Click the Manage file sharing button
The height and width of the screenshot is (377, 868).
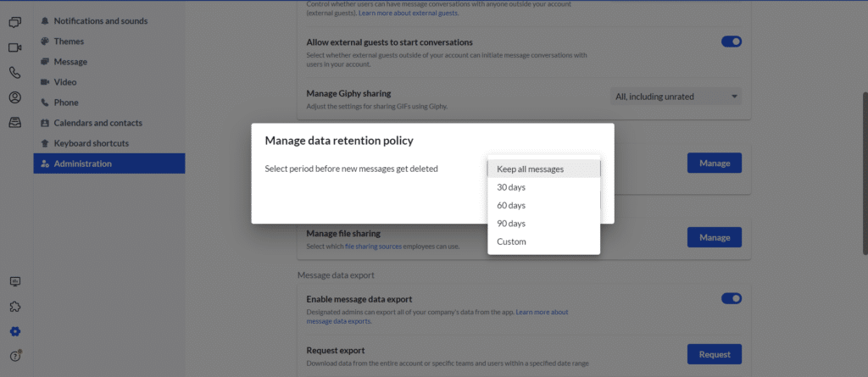[x=714, y=238]
